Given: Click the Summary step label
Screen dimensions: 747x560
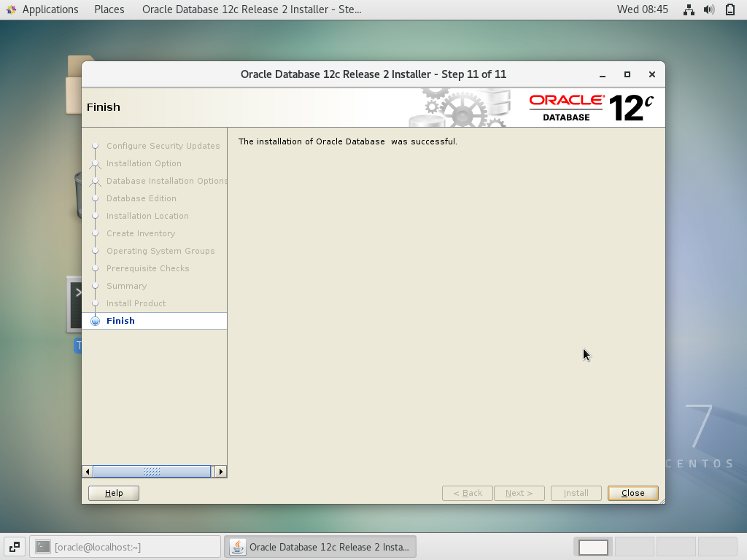Looking at the screenshot, I should (x=127, y=286).
